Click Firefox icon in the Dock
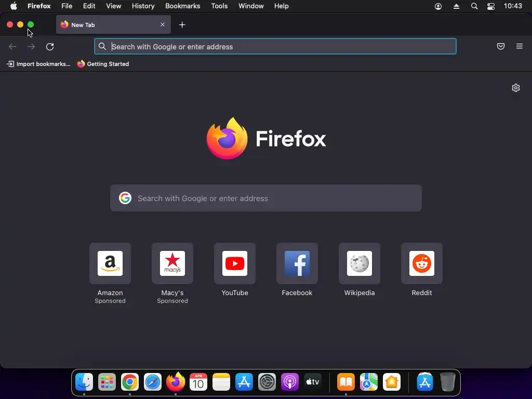Image resolution: width=532 pixels, height=399 pixels. pos(176,382)
